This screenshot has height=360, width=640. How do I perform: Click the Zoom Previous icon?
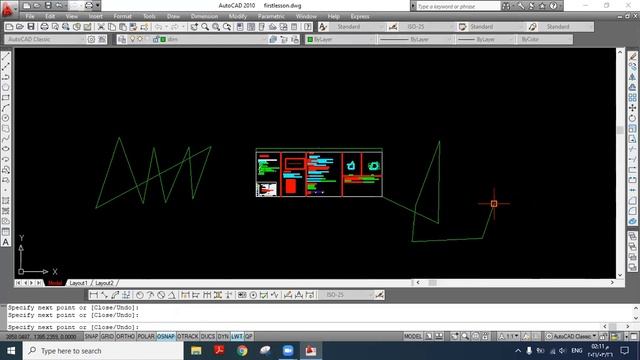(x=227, y=27)
